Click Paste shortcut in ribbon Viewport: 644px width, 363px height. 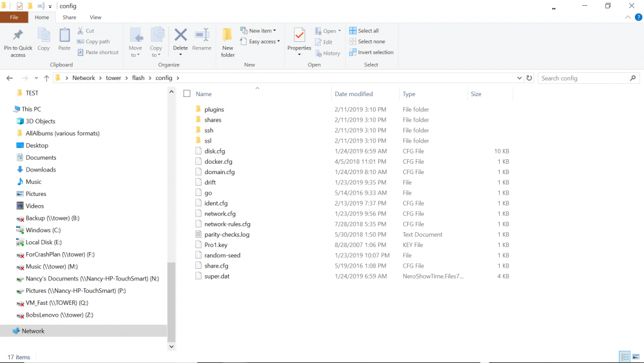pyautogui.click(x=98, y=52)
